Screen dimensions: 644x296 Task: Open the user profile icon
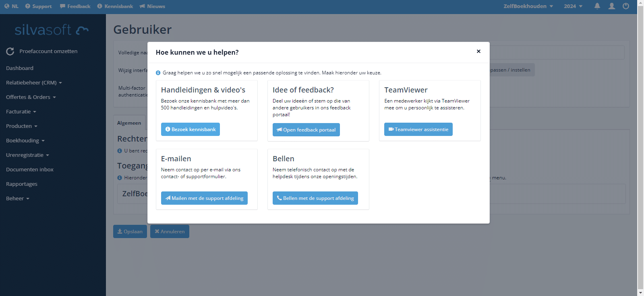(612, 6)
